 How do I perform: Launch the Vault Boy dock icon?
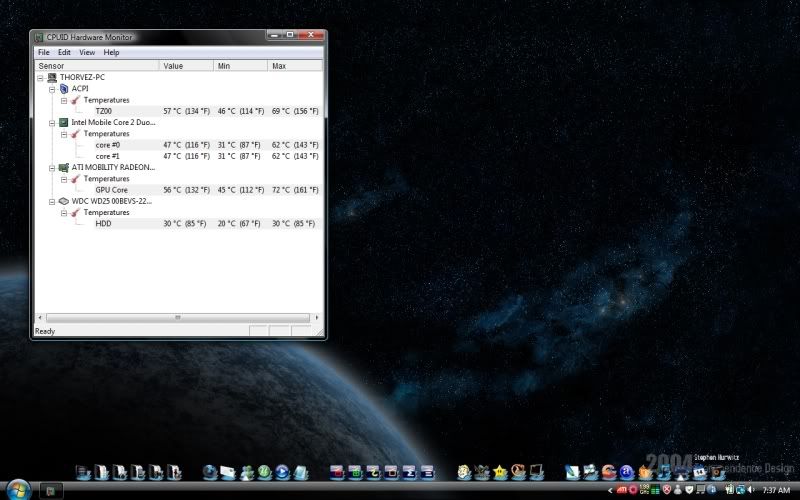point(464,472)
